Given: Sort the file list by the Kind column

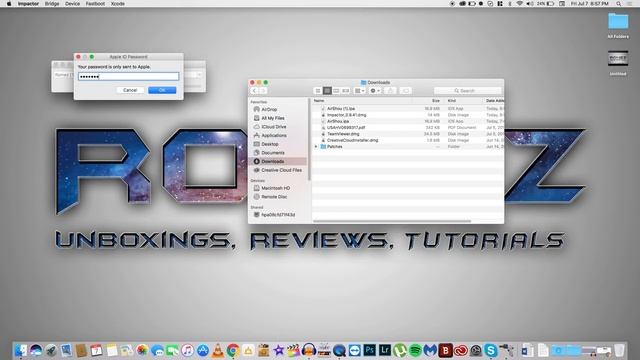Looking at the screenshot, I should click(x=452, y=100).
